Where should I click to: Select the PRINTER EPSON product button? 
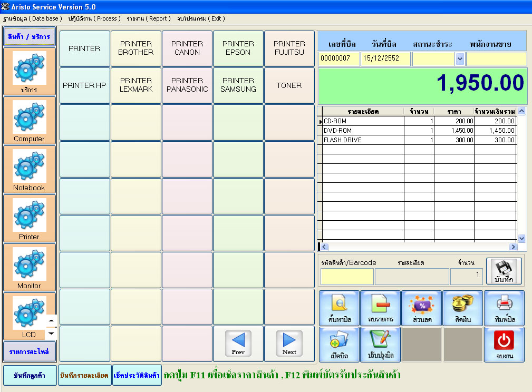click(x=238, y=48)
